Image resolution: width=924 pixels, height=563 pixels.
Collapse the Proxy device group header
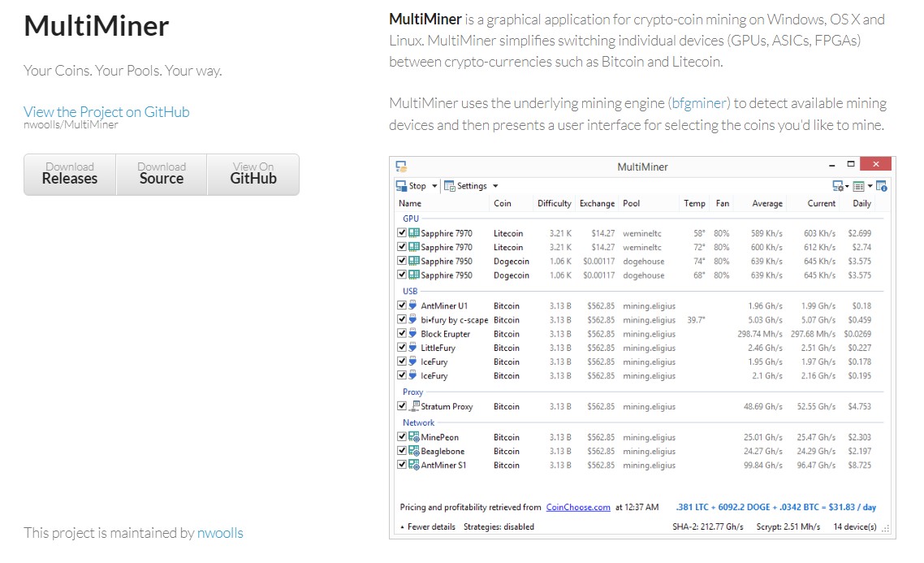[x=412, y=392]
